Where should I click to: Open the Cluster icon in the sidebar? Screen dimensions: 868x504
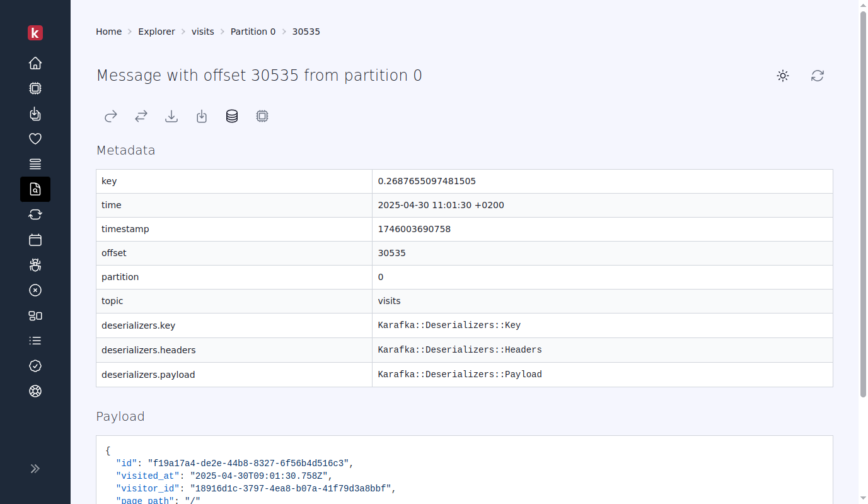[35, 315]
